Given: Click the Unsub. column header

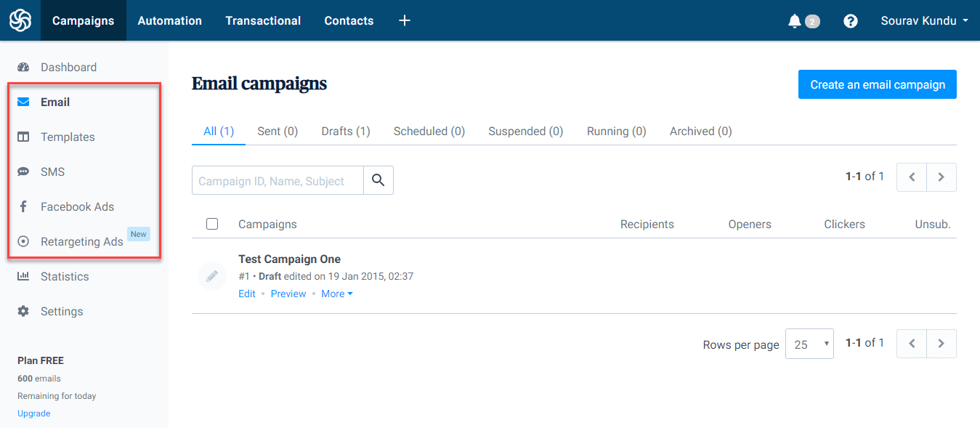Looking at the screenshot, I should [x=933, y=225].
